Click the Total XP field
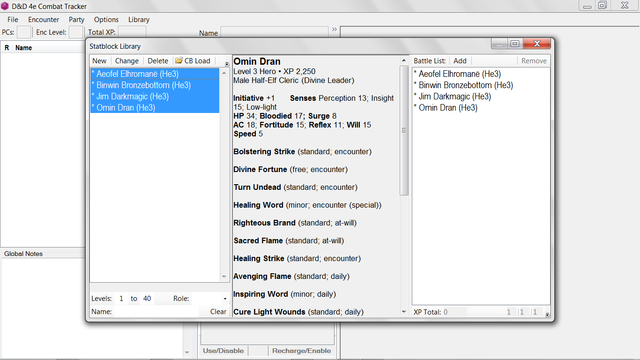 [132, 32]
